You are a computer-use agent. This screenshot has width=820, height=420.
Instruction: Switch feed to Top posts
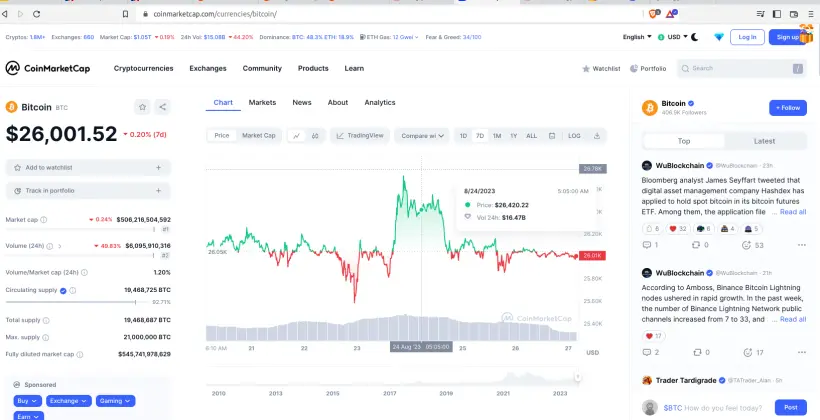coord(684,141)
